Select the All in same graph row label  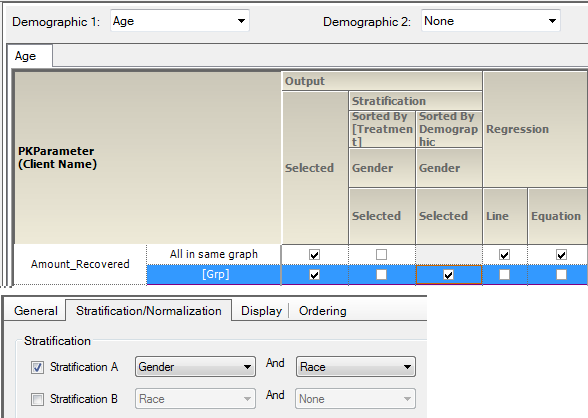[x=214, y=255]
